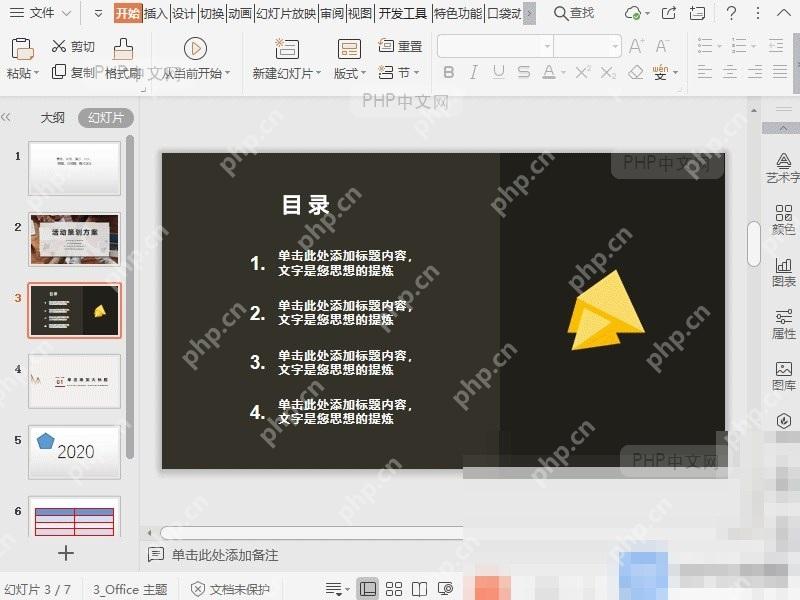Expand the Paste options arrow
800x600 pixels.
[37, 73]
